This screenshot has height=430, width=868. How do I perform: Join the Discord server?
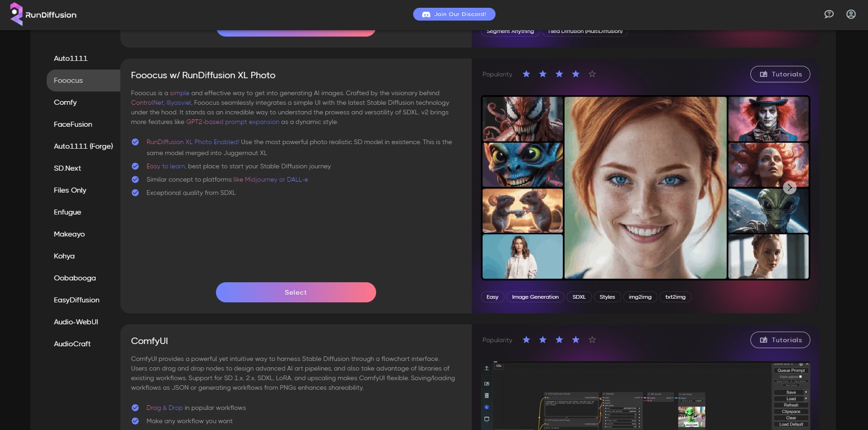(454, 14)
